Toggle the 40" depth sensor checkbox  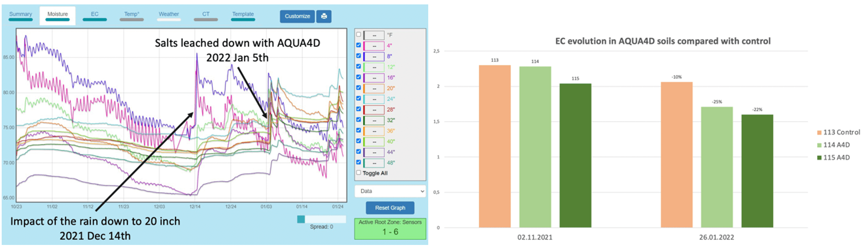358,141
